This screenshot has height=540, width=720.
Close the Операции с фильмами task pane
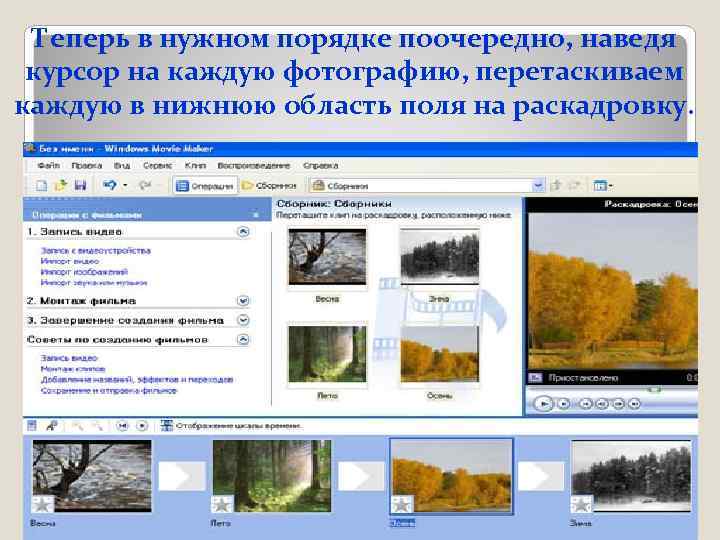[256, 214]
